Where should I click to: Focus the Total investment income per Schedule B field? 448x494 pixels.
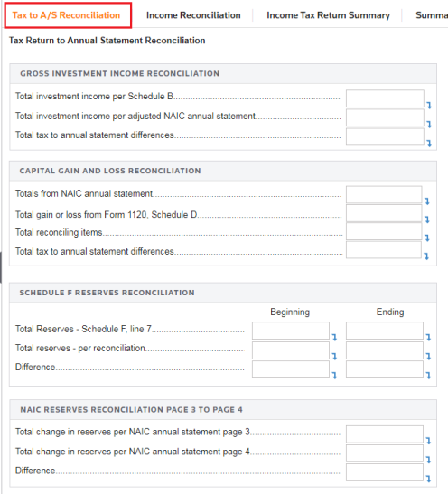tap(385, 98)
